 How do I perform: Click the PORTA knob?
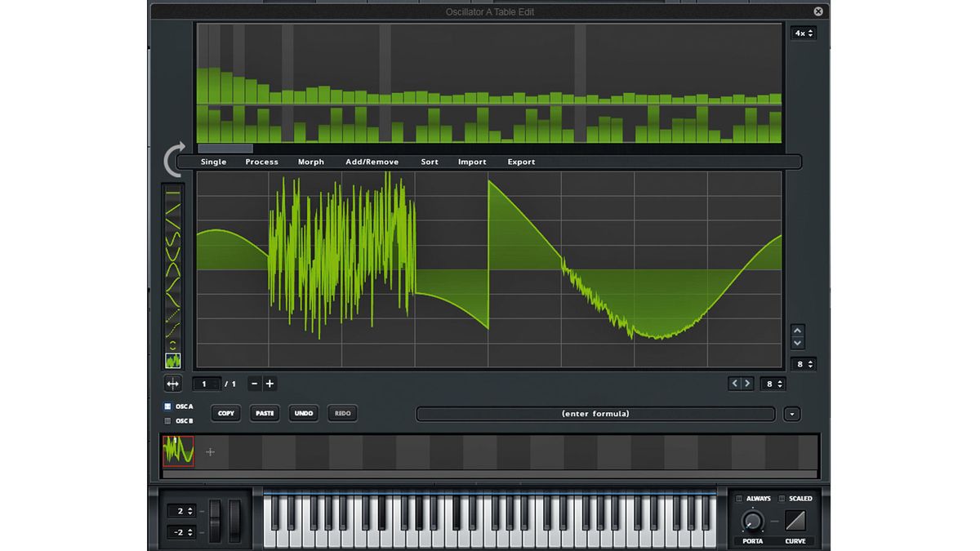tap(752, 521)
